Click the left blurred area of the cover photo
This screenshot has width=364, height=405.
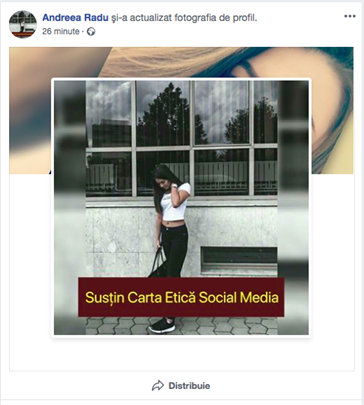[x=30, y=110]
